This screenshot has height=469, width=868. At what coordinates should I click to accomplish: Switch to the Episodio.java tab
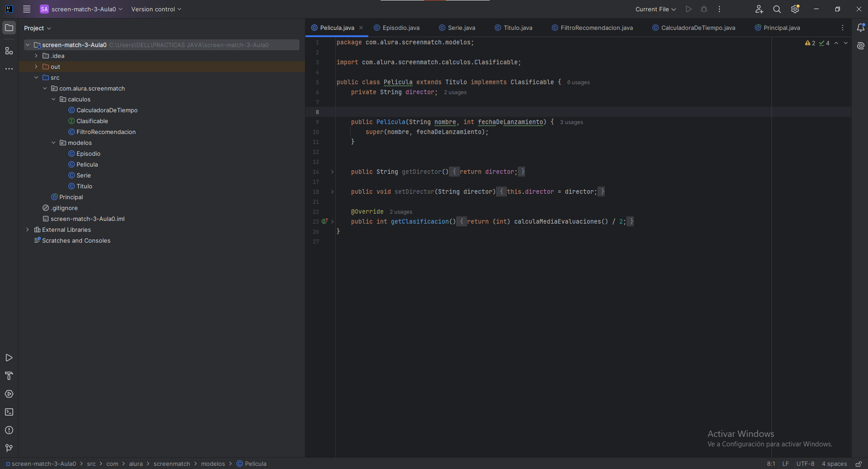point(396,28)
